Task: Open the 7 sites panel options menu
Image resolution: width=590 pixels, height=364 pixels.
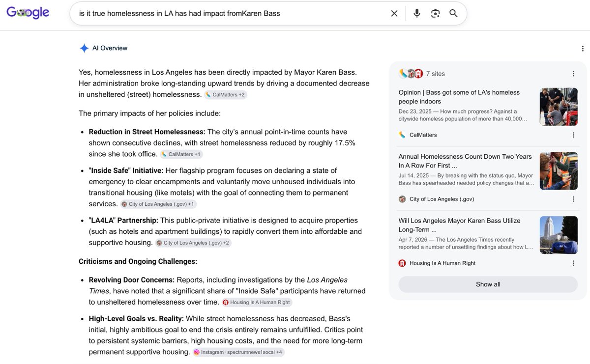Action: 573,74
